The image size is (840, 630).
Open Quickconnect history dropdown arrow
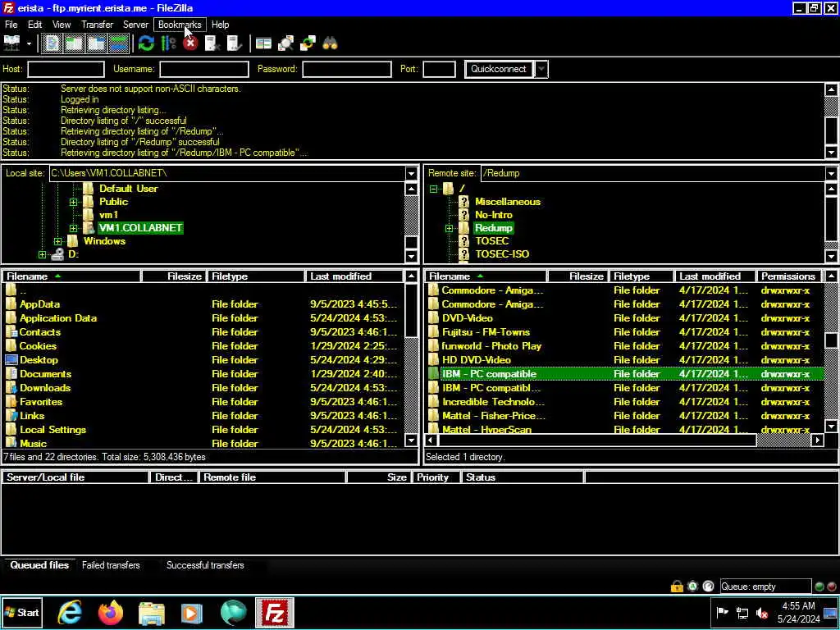point(541,69)
